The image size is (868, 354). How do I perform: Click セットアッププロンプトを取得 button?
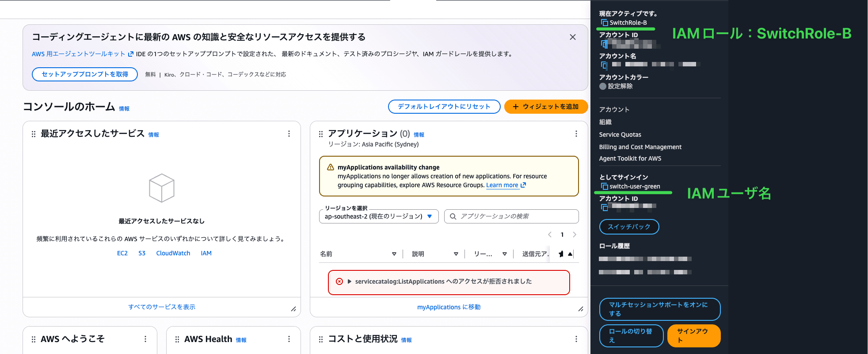tap(85, 74)
